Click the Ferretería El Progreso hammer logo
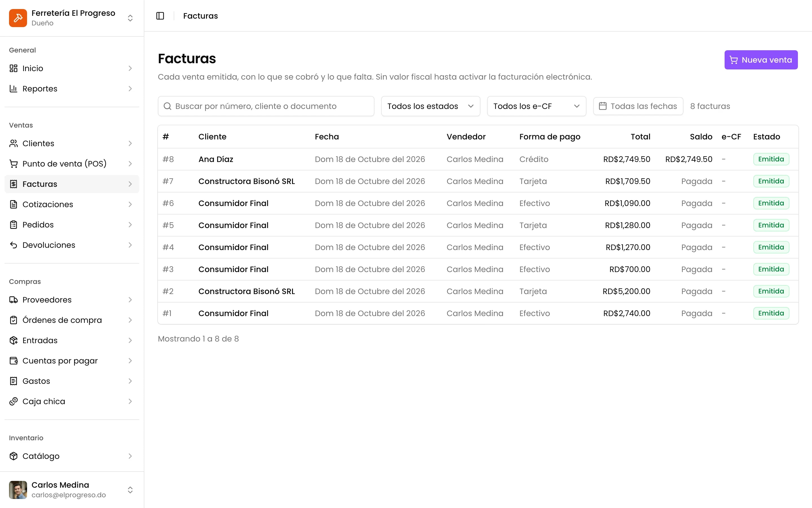This screenshot has height=508, width=812. [18, 18]
